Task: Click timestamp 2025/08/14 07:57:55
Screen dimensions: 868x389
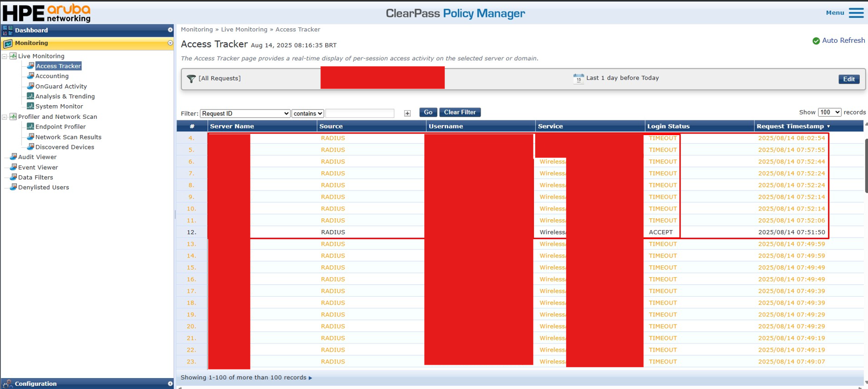Action: (x=791, y=150)
